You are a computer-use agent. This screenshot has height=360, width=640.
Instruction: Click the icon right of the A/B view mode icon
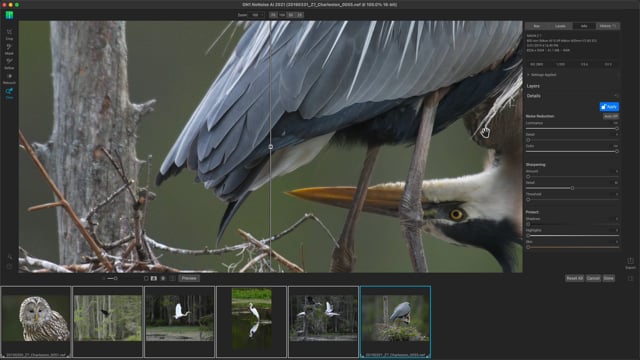coord(163,278)
